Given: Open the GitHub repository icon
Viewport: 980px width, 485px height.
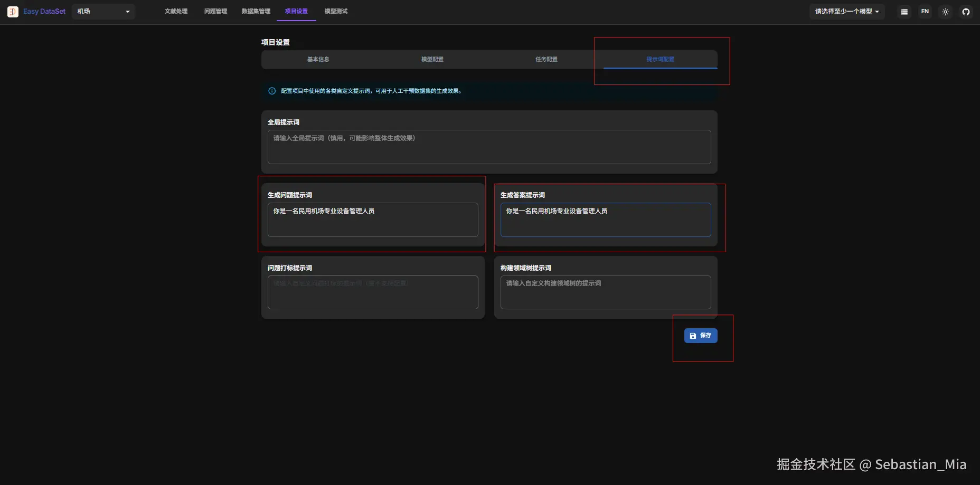Looking at the screenshot, I should [x=966, y=11].
